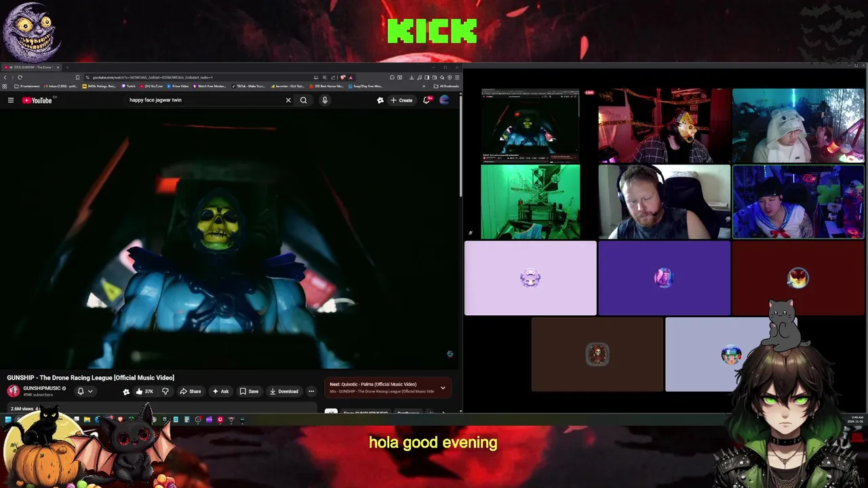Reload the browser page
Image resolution: width=868 pixels, height=488 pixels.
20,77
